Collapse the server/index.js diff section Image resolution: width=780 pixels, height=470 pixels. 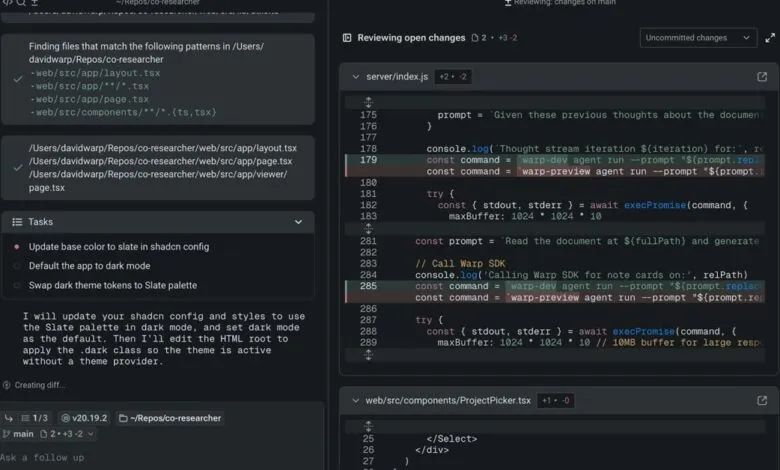[x=356, y=77]
